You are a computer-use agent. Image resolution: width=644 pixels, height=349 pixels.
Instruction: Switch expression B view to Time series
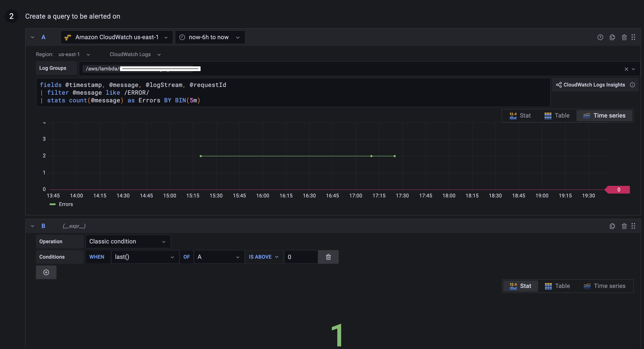pyautogui.click(x=604, y=286)
